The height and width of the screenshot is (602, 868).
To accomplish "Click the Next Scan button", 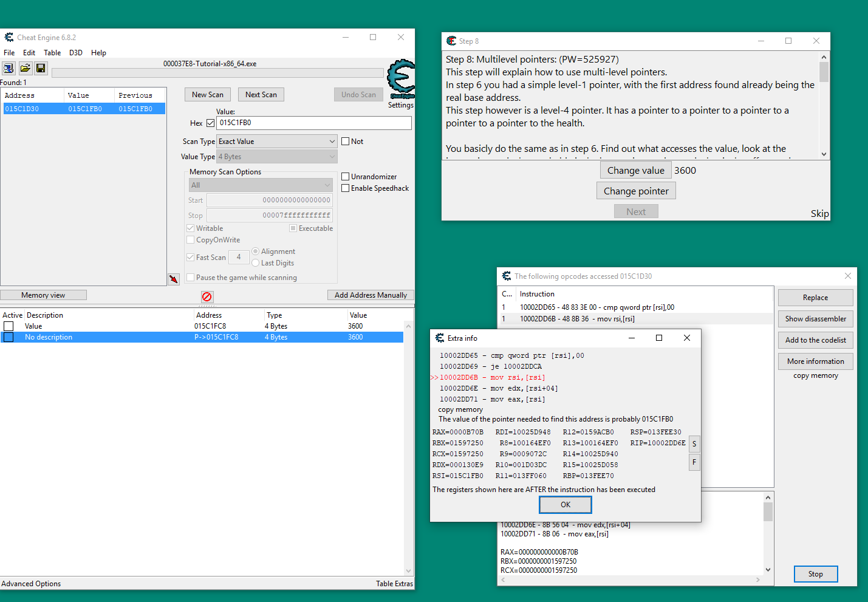I will (x=261, y=94).
